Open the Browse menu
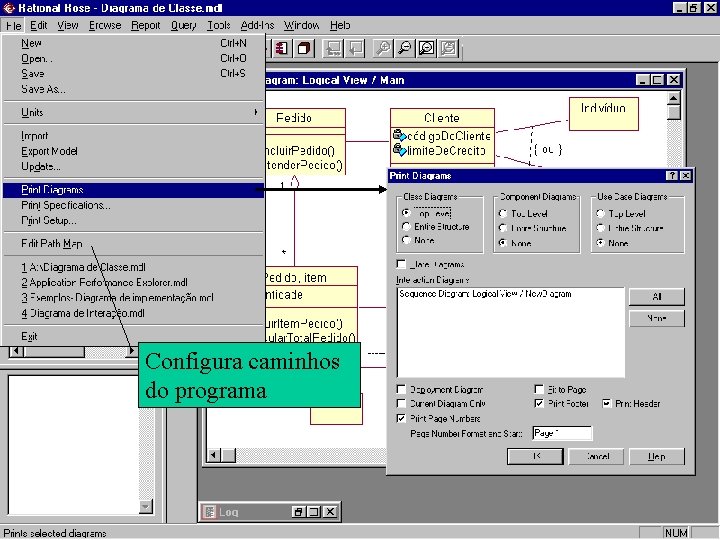Screen dimensions: 720x540 point(105,25)
